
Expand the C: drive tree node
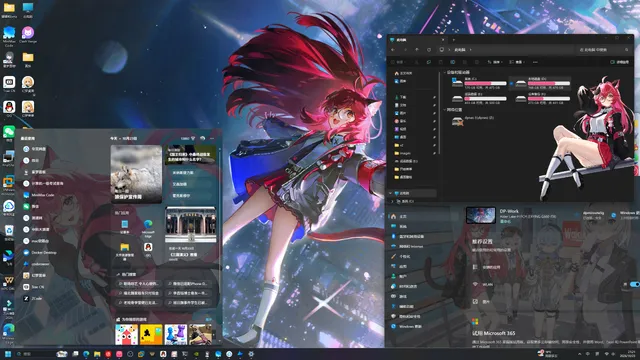[393, 201]
